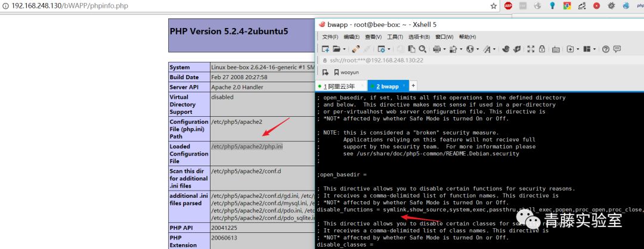
Task: Click the Reconnect plug icon in Xshell toolbar
Action: (355, 49)
